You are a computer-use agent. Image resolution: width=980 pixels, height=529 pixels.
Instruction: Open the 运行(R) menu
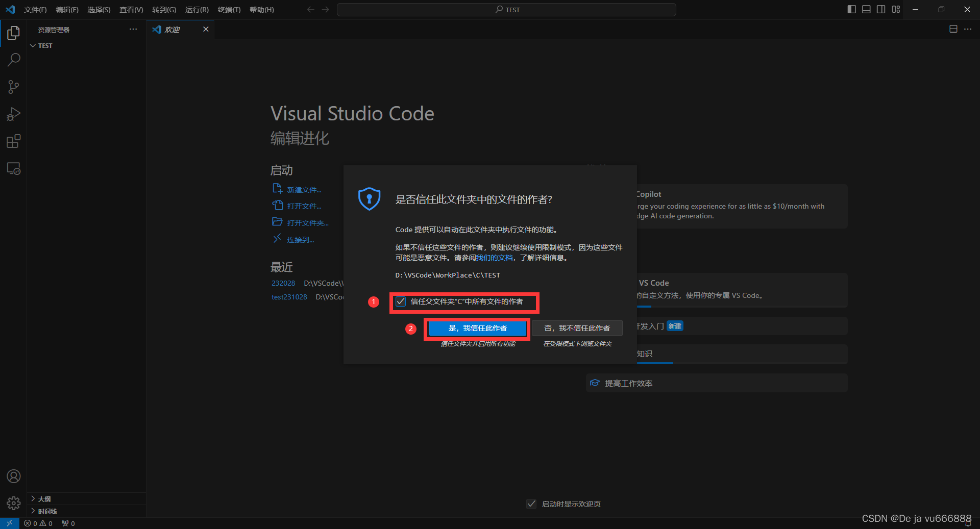(197, 10)
